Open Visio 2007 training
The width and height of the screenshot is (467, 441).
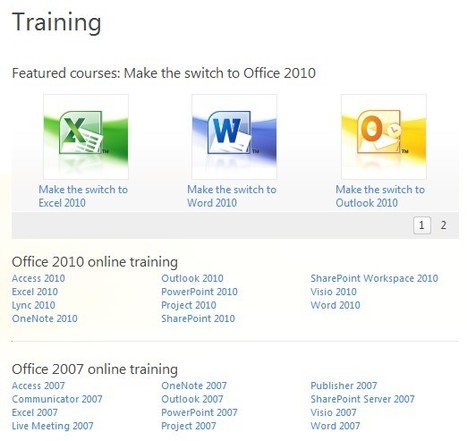pyautogui.click(x=333, y=412)
